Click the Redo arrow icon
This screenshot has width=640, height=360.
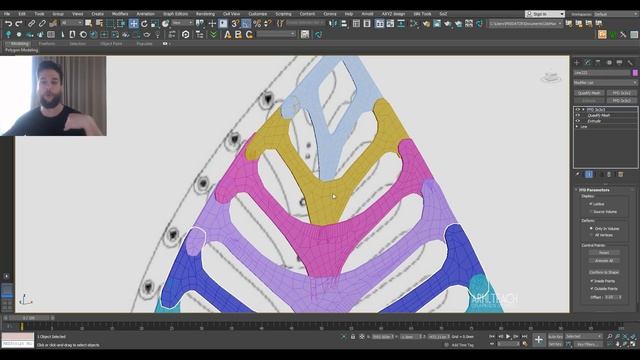pyautogui.click(x=19, y=24)
